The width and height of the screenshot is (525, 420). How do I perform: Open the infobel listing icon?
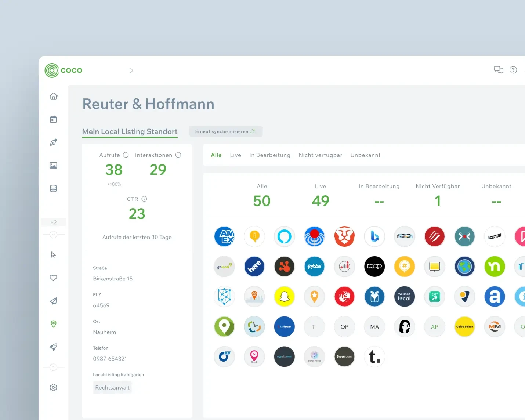point(315,267)
